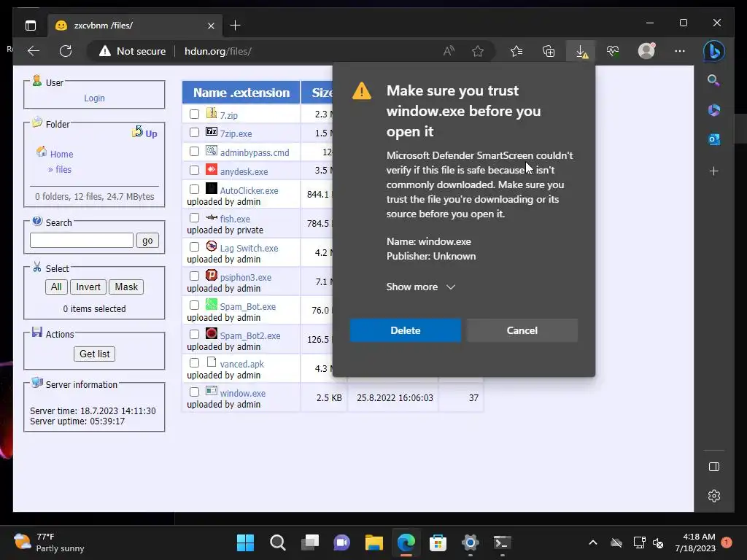Open the Outlook sidebar icon
747x560 pixels.
pos(713,139)
